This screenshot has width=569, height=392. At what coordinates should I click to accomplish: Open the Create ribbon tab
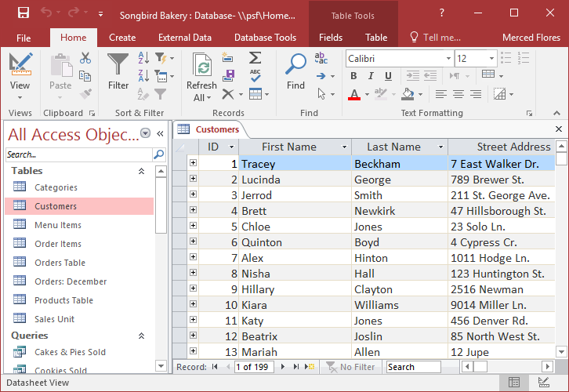click(x=122, y=38)
